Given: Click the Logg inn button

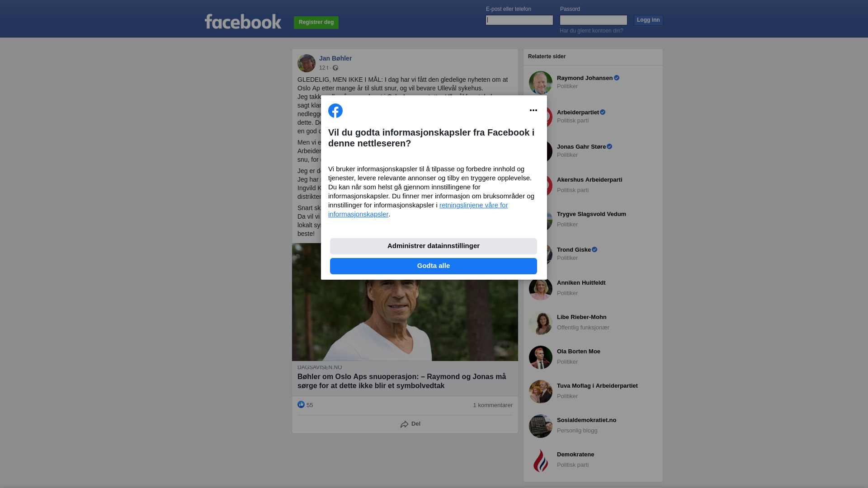Looking at the screenshot, I should [648, 20].
